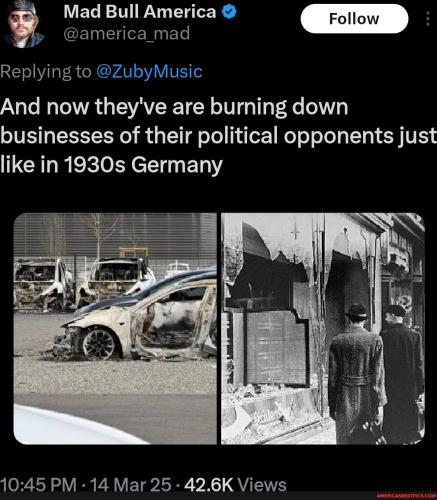The height and width of the screenshot is (500, 437).
Task: Click the 10:45 PM timestamp
Action: [38, 485]
